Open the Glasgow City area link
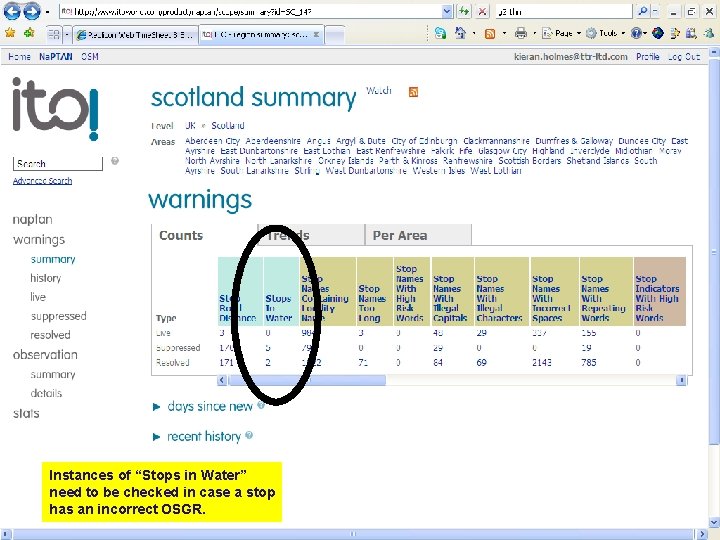 502,151
